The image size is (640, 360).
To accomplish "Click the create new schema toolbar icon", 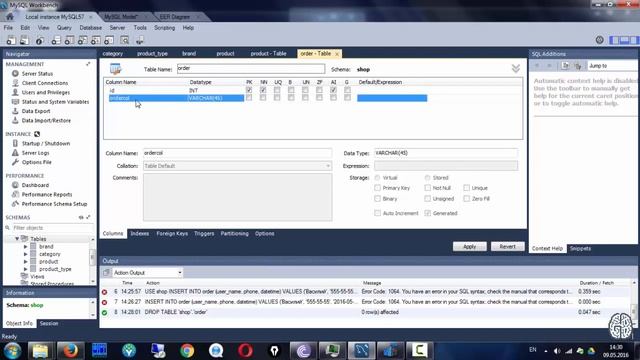I will (56, 40).
